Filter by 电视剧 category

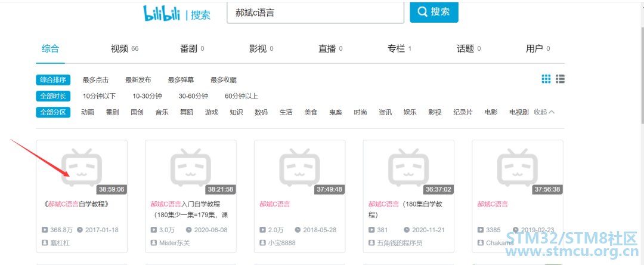pyautogui.click(x=519, y=112)
